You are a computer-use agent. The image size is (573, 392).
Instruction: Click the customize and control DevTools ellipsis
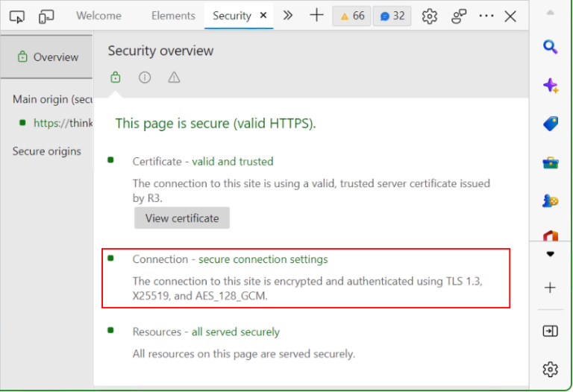486,16
